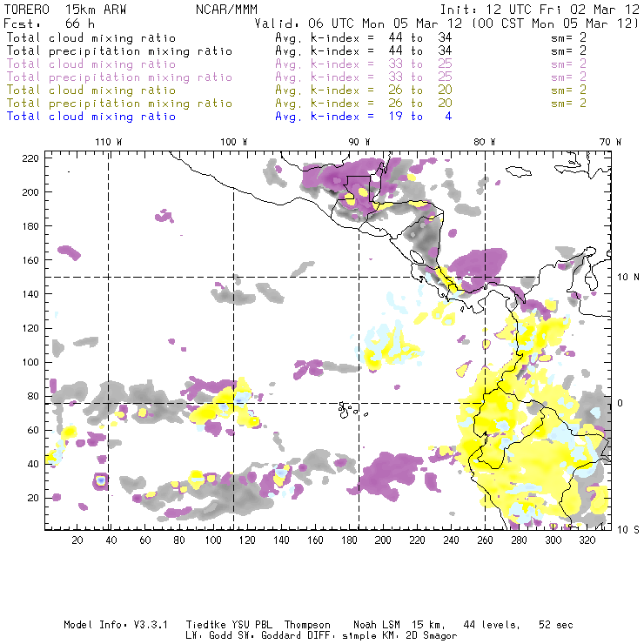Click the 'Thompson' microphysics text
Screen dimensions: 644x644
pyautogui.click(x=307, y=625)
